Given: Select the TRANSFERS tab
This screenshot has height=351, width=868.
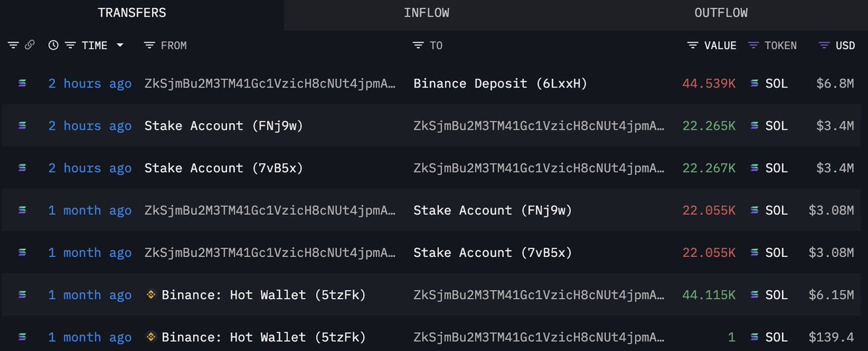Looking at the screenshot, I should (132, 13).
